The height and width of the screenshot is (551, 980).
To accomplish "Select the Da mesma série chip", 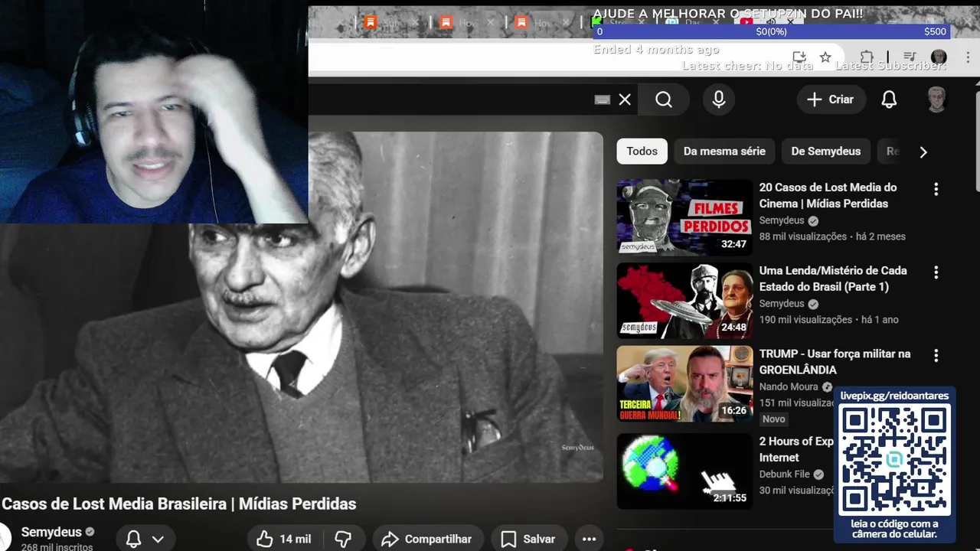I will tap(724, 152).
